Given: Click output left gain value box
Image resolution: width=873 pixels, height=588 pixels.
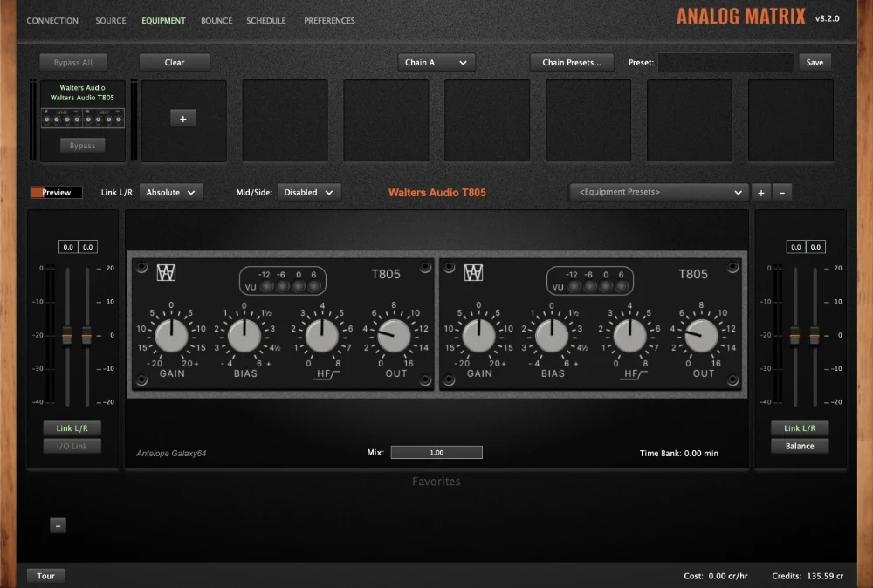Looking at the screenshot, I should pos(795,247).
